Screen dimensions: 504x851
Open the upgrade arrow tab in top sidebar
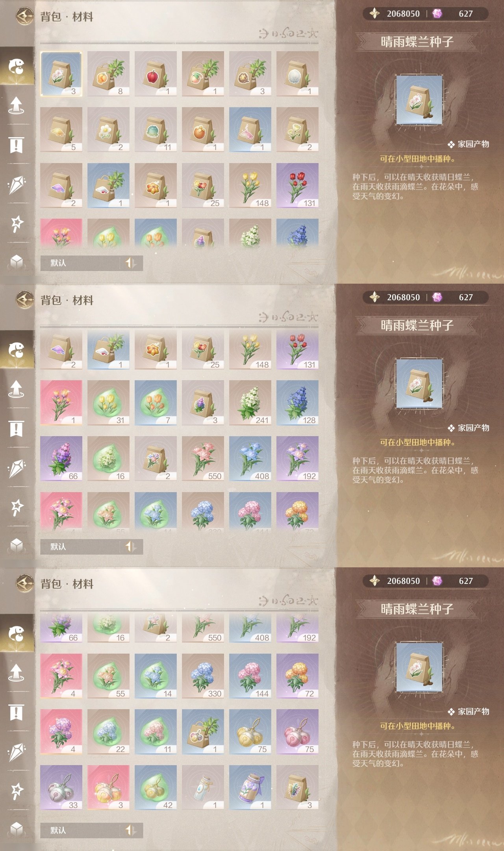(17, 105)
